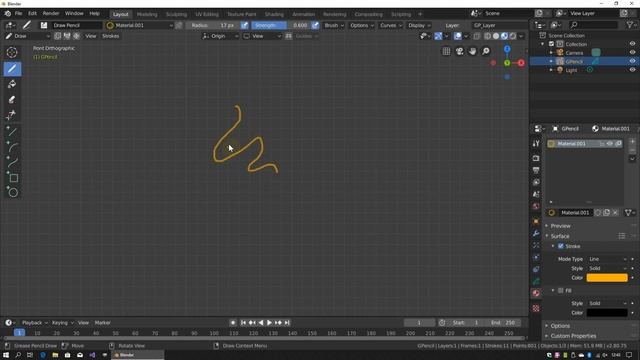Viewport: 640px width, 360px height.
Task: Open the Strokes menu in header
Action: tap(110, 36)
